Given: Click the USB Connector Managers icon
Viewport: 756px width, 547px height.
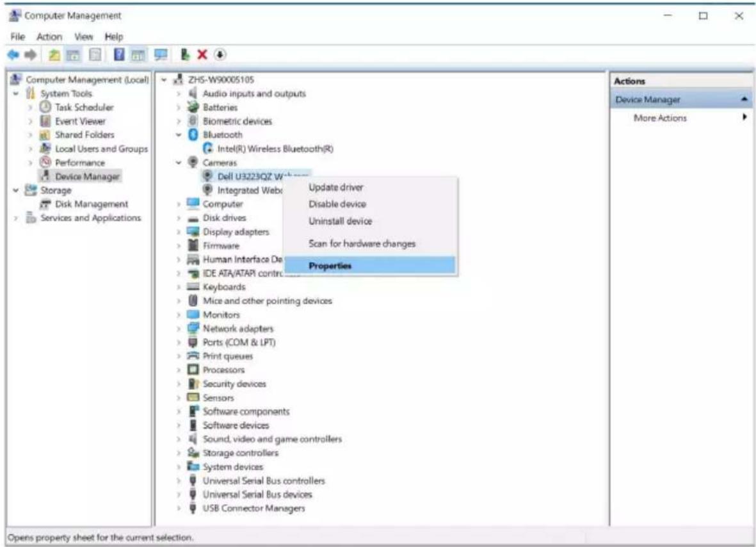Looking at the screenshot, I should tap(193, 508).
